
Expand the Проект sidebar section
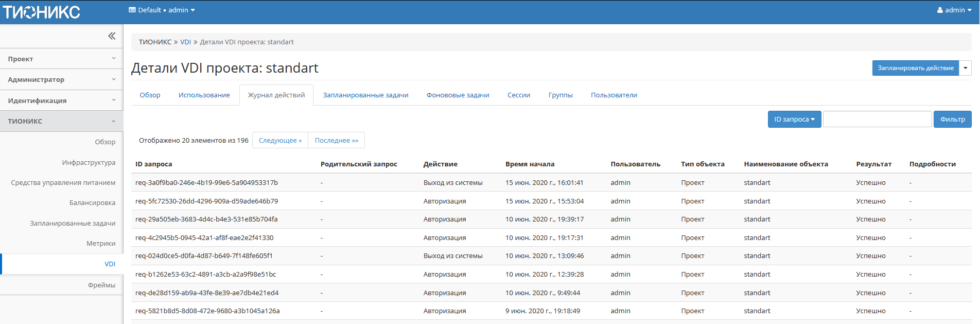(61, 59)
